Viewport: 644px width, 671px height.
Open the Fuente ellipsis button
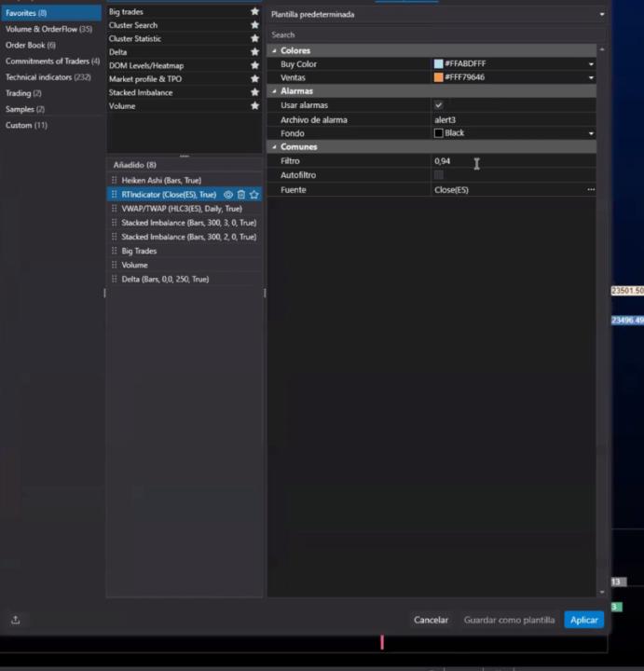590,190
